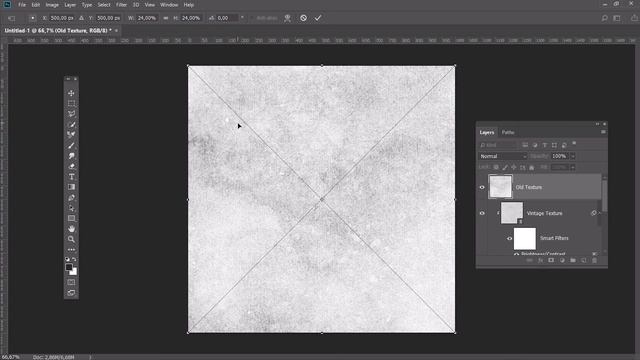640x360 pixels.
Task: Add a new adjustment layer icon
Action: 562,260
